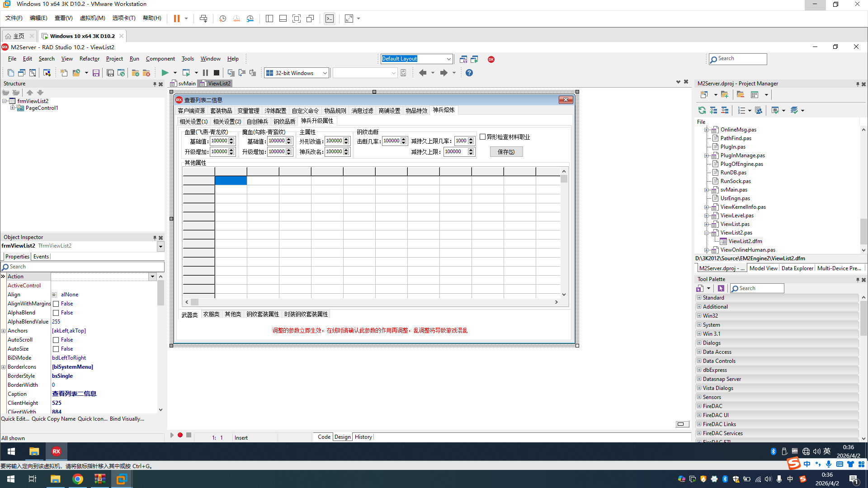This screenshot has height=488, width=868.
Task: Click the Stop program toolbar icon
Action: click(217, 73)
